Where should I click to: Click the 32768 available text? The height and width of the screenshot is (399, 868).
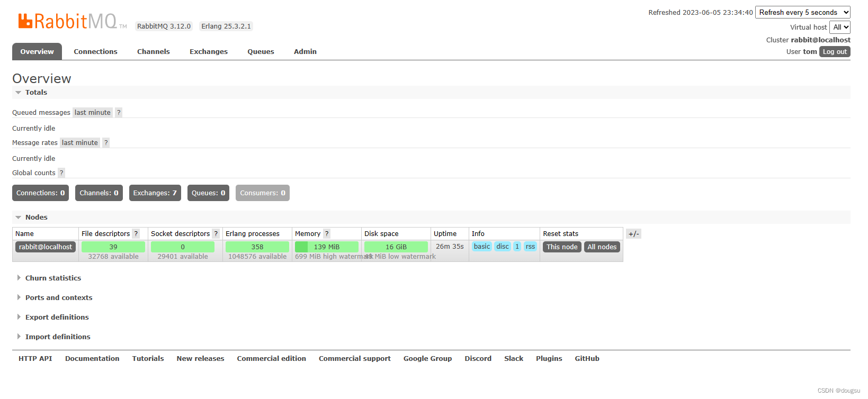tap(113, 257)
